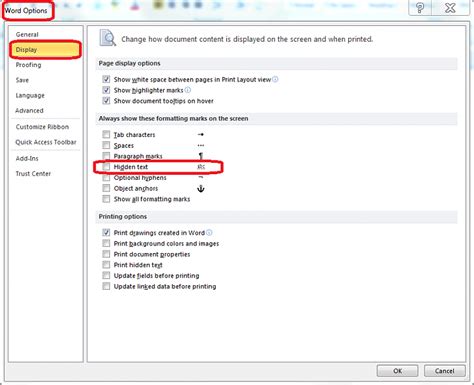Click the paragraph pilcrow symbol icon
The height and width of the screenshot is (385, 474).
[201, 156]
